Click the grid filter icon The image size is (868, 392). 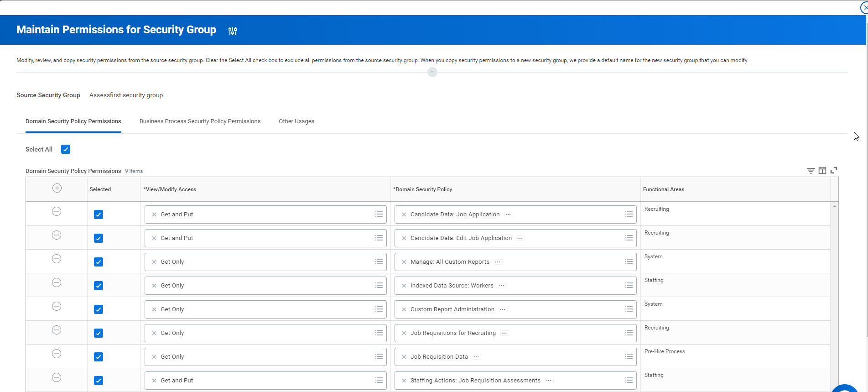(811, 171)
